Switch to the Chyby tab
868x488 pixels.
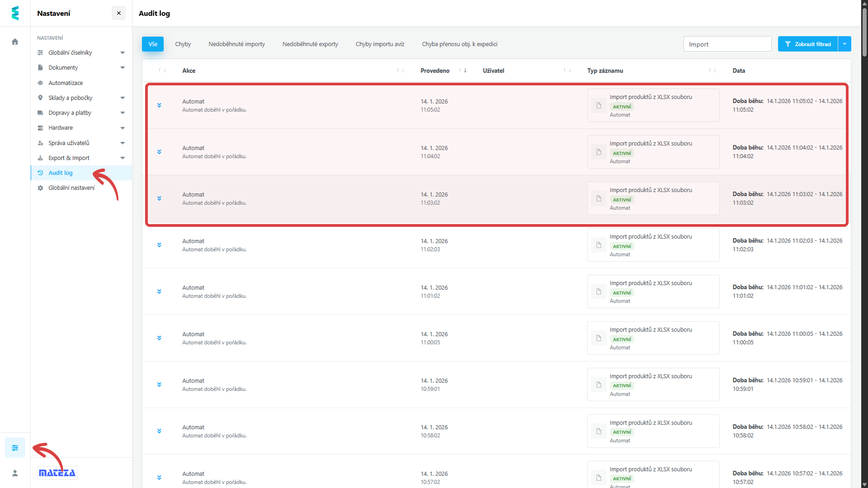tap(183, 44)
